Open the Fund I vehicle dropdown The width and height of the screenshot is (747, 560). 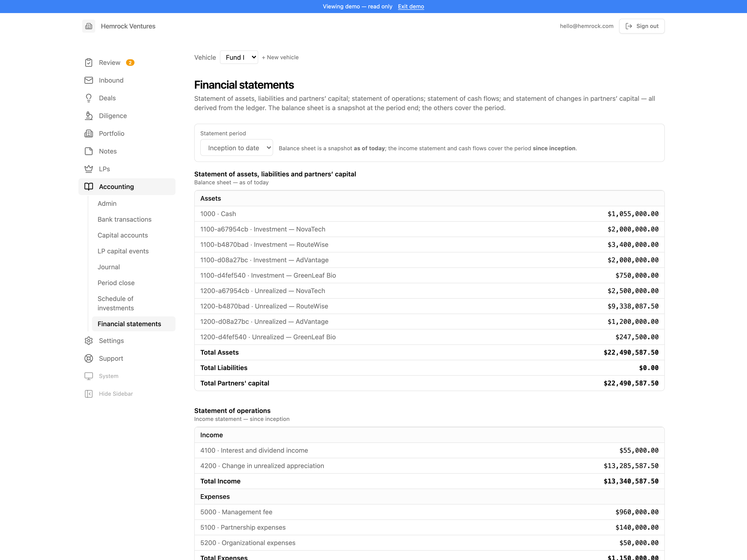click(x=239, y=57)
